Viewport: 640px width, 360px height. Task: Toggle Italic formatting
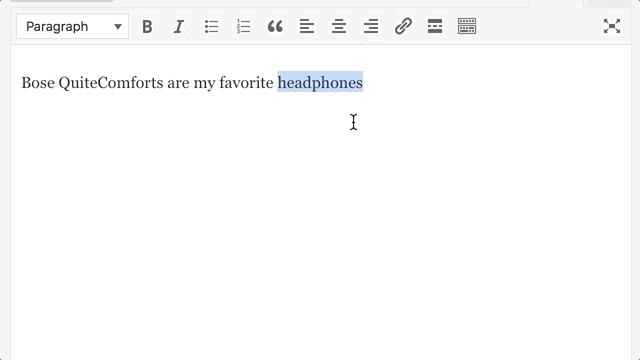[179, 27]
